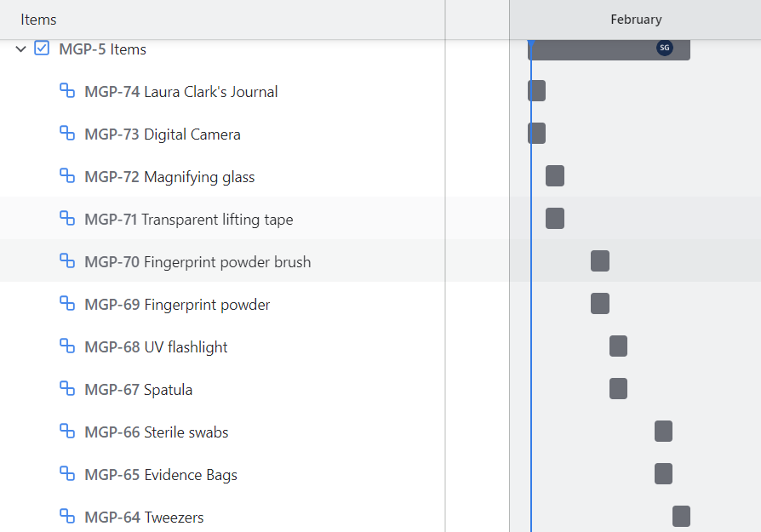Click subtask icon for MGP-71 Transparent lifting tape
Viewport: 761px width, 532px height.
click(x=67, y=219)
